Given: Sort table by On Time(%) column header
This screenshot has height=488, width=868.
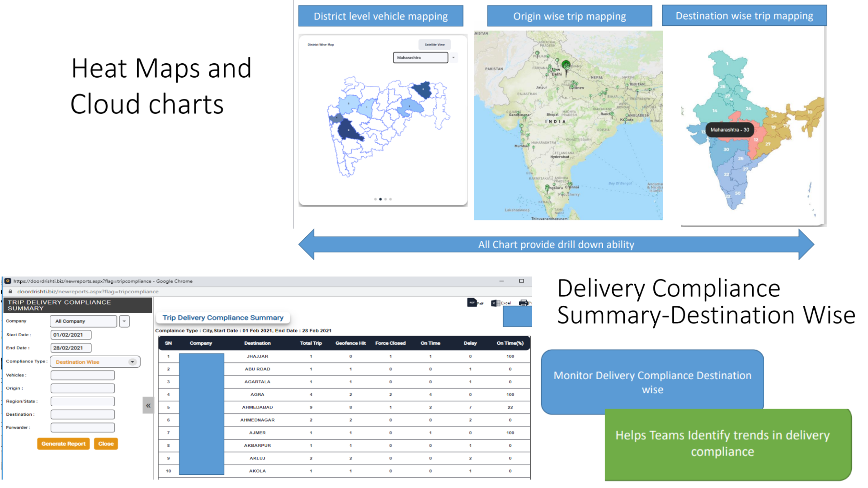Looking at the screenshot, I should point(510,343).
